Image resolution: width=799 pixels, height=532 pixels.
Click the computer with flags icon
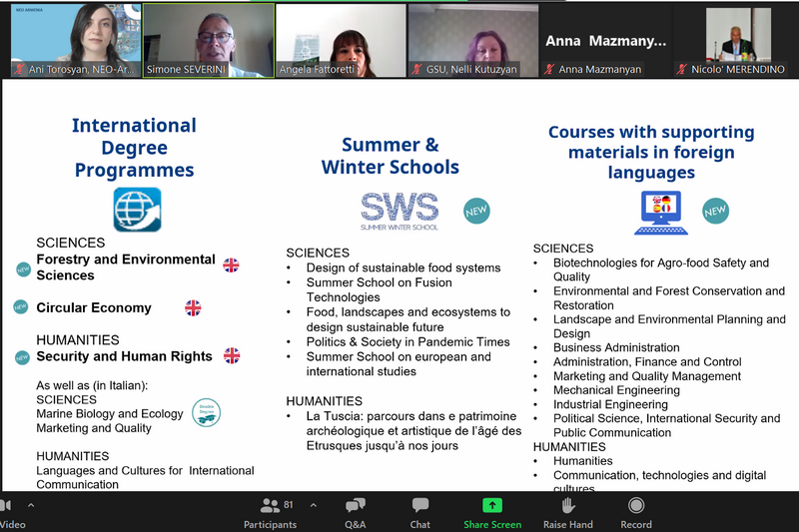[661, 213]
